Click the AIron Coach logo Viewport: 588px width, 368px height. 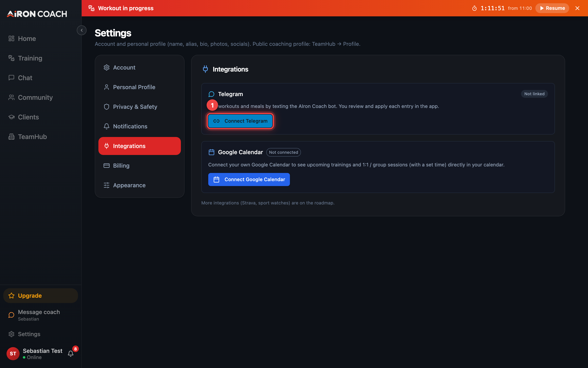[37, 14]
